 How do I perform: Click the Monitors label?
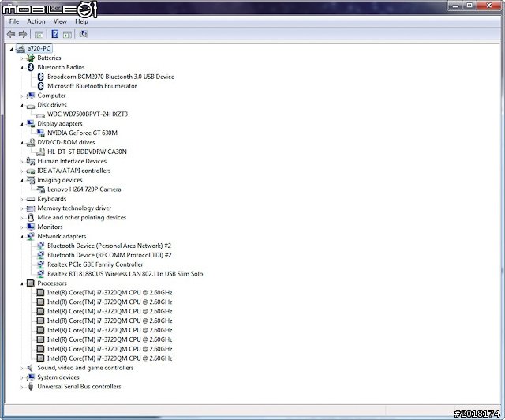50,227
